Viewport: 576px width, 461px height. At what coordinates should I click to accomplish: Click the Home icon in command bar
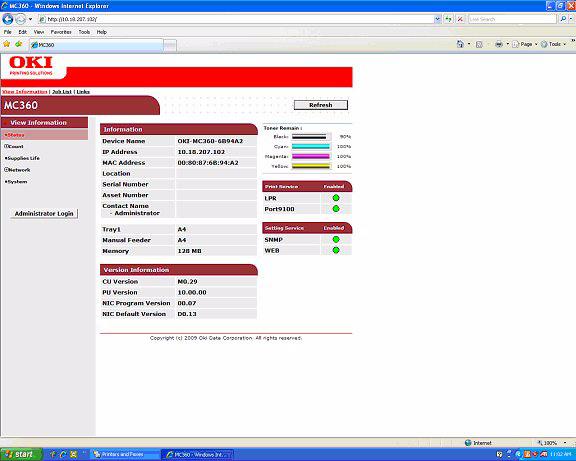[460, 44]
